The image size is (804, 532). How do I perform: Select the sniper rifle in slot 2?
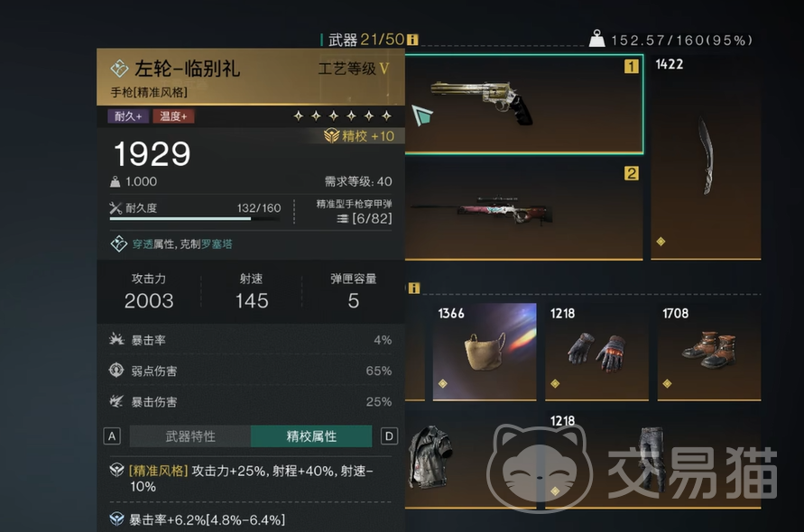523,211
